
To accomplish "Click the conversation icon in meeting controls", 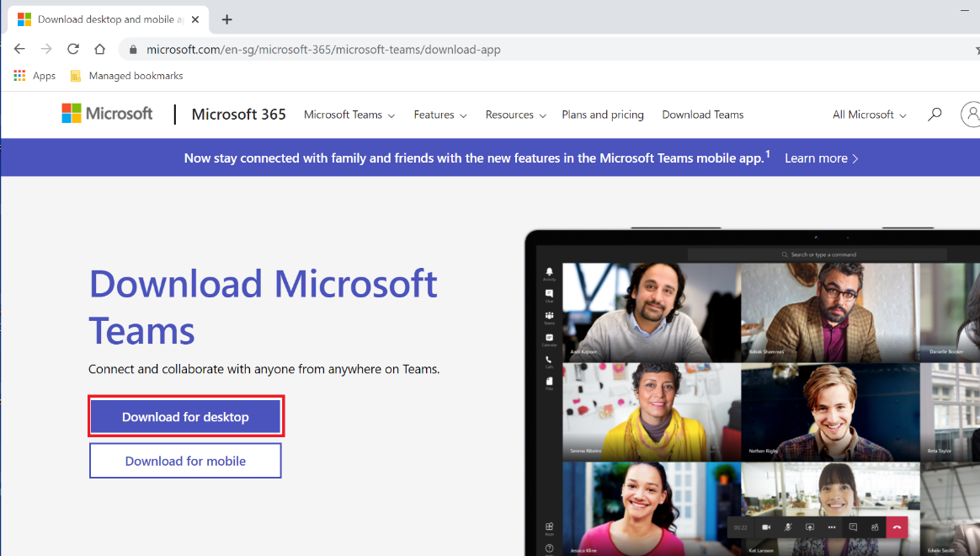I will point(853,527).
